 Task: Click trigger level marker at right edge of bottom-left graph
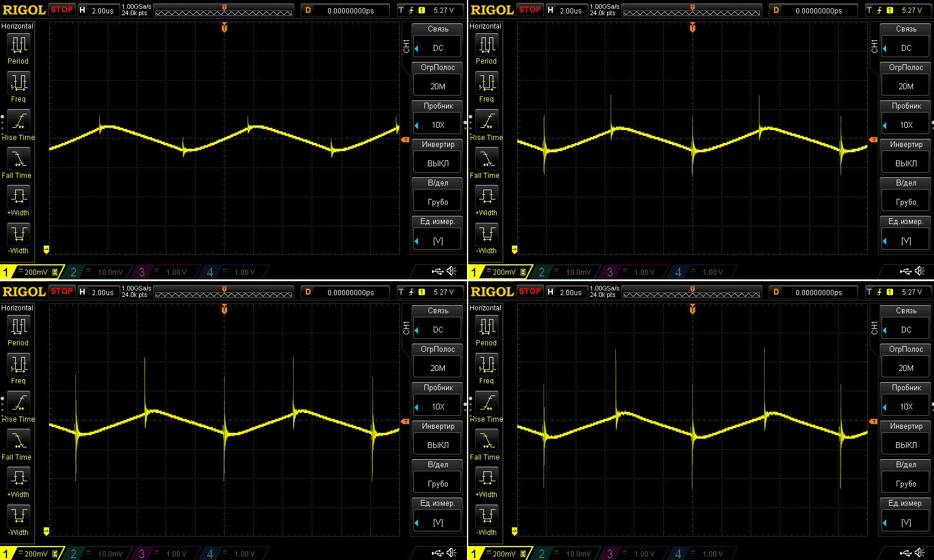[405, 421]
